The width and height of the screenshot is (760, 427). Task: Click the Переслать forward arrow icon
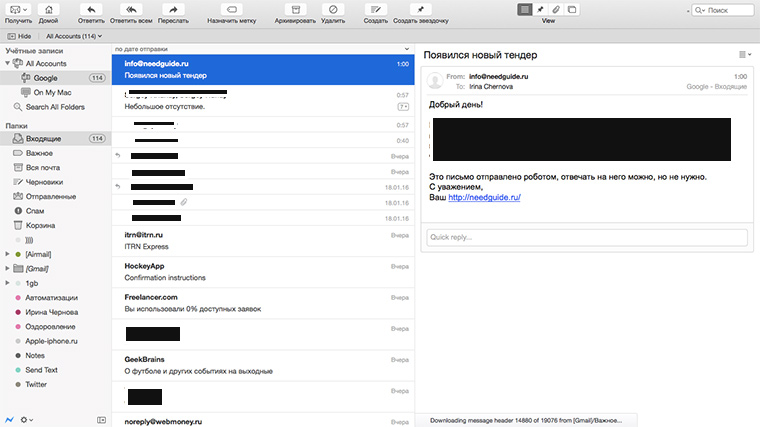click(173, 9)
